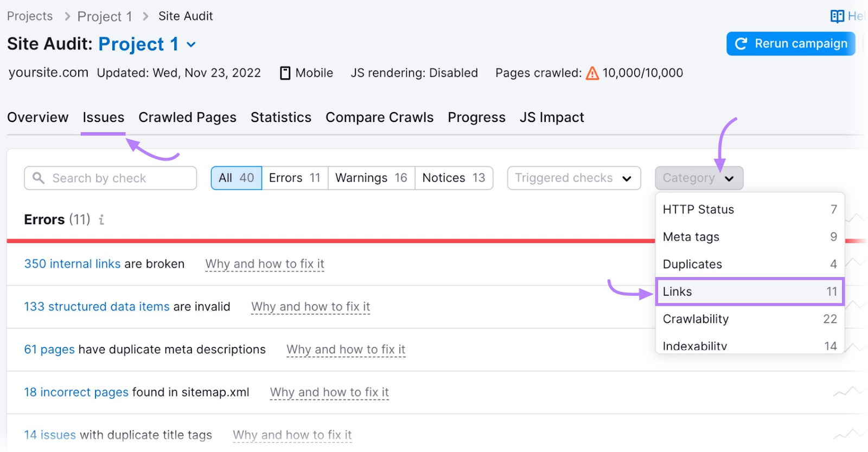Click the Help book icon
Image resolution: width=868 pixels, height=452 pixels.
[837, 16]
